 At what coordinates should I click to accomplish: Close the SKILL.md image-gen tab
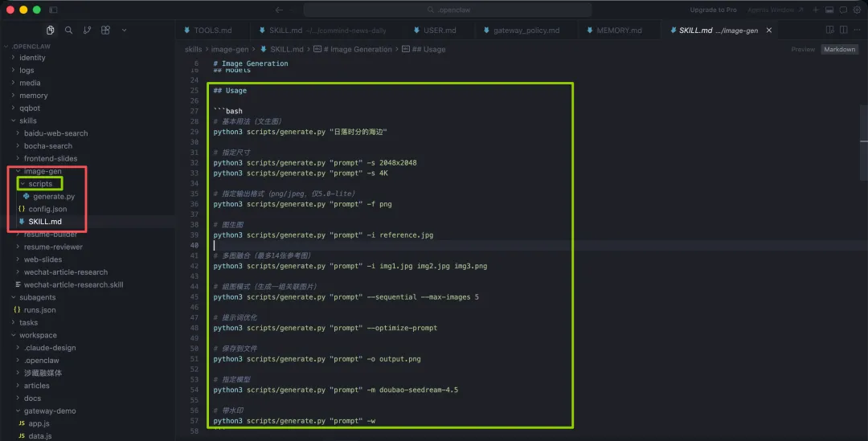tap(769, 31)
